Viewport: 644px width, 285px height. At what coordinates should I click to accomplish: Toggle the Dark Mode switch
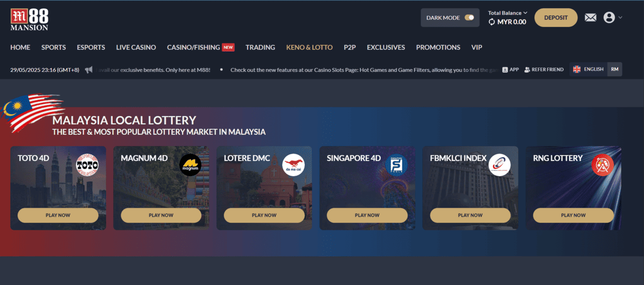pos(470,18)
